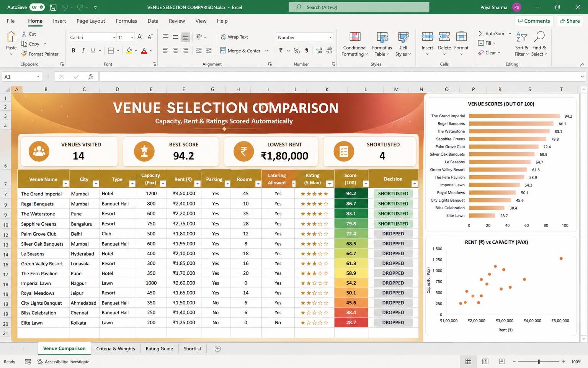Click the Center align icon
Viewport: 588px width, 368px height.
[175, 51]
